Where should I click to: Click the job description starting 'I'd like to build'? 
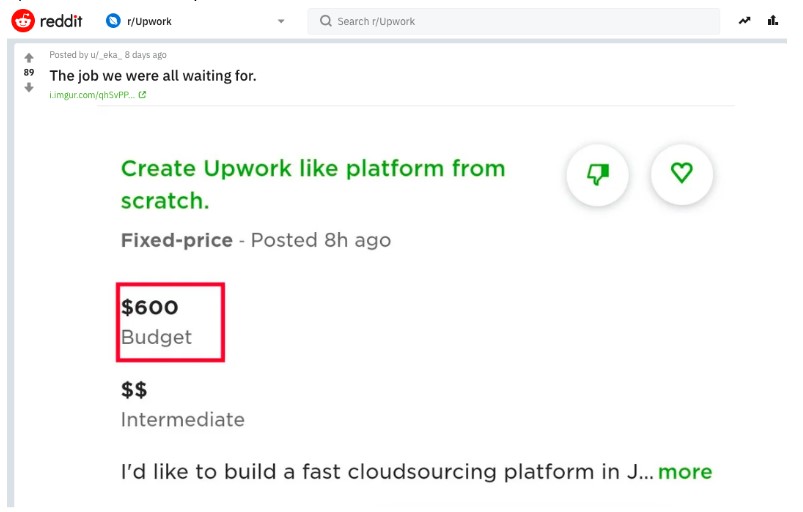387,472
